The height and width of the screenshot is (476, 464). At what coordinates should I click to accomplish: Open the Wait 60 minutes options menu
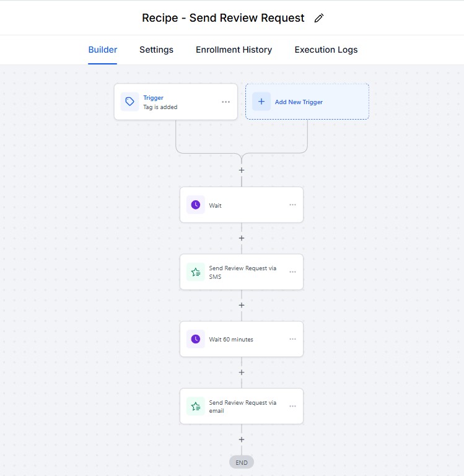tap(292, 339)
